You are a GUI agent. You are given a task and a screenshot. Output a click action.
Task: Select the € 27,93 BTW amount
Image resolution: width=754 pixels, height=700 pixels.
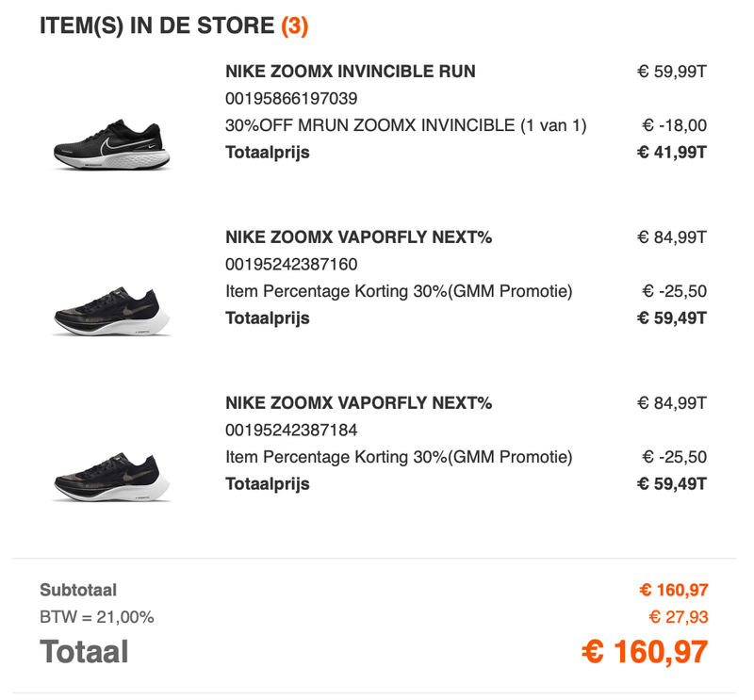[678, 618]
